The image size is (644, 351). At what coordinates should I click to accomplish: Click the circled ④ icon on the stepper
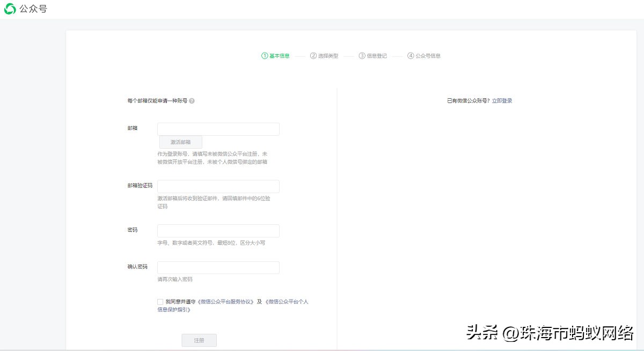411,55
